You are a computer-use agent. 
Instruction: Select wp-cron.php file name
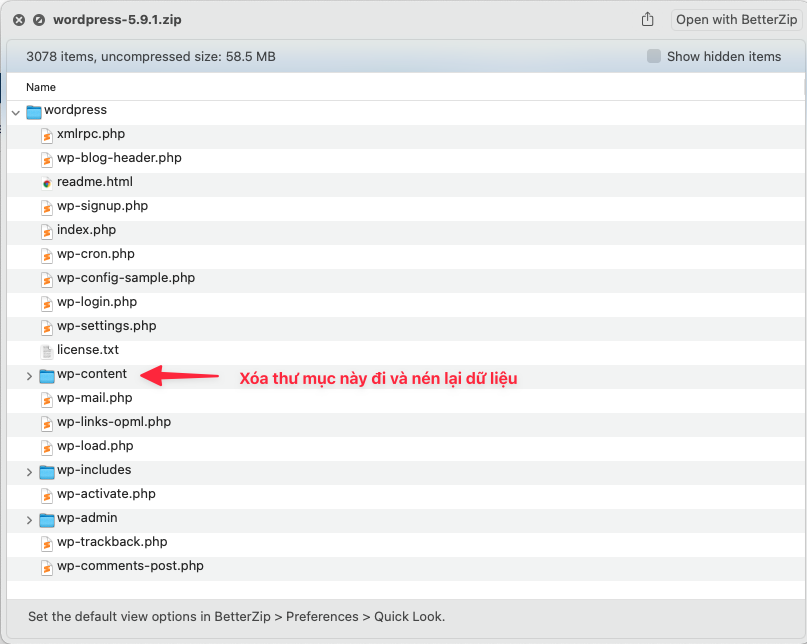(96, 254)
